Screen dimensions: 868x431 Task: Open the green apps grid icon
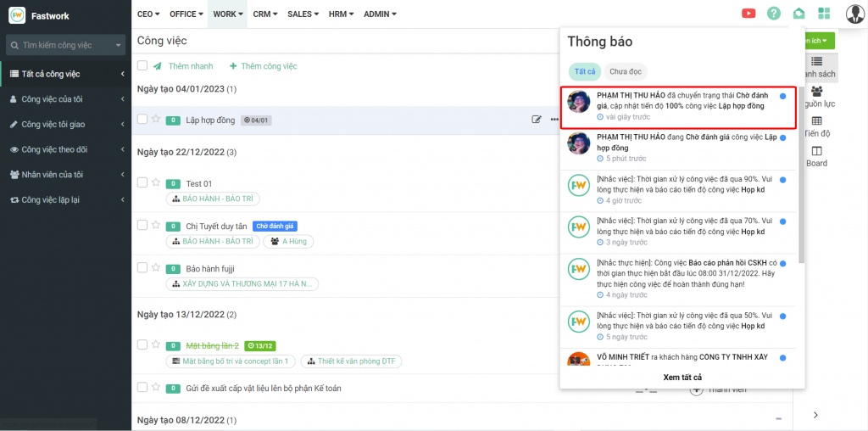point(824,14)
